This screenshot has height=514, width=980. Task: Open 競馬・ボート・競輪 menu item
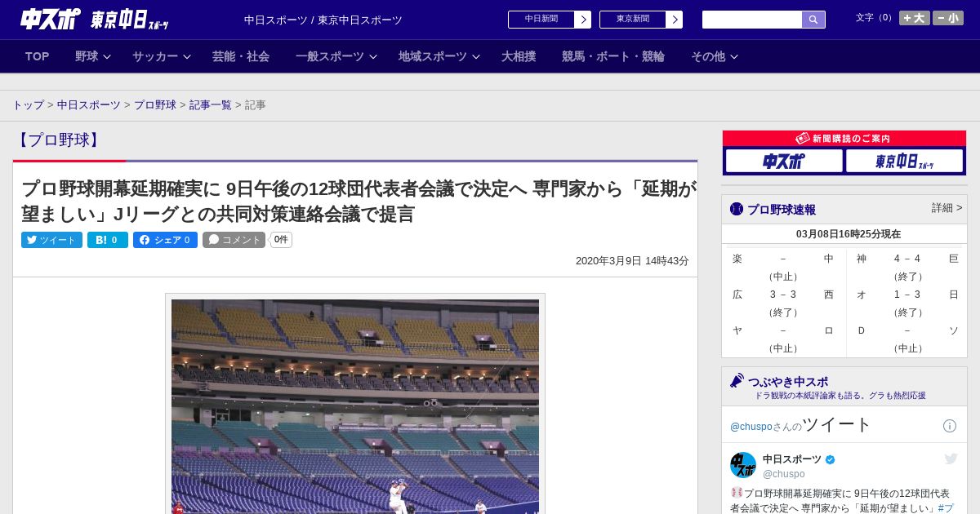point(613,56)
